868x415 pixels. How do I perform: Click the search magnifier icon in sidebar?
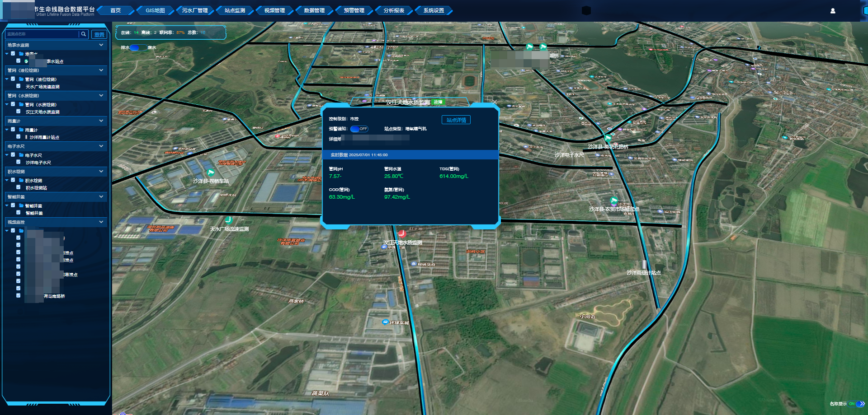[84, 34]
